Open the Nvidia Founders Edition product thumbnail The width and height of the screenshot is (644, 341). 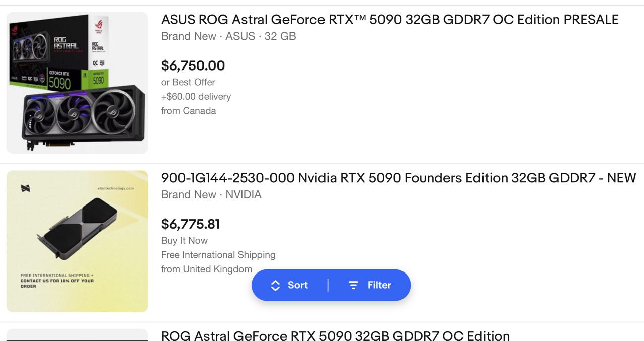tap(77, 241)
